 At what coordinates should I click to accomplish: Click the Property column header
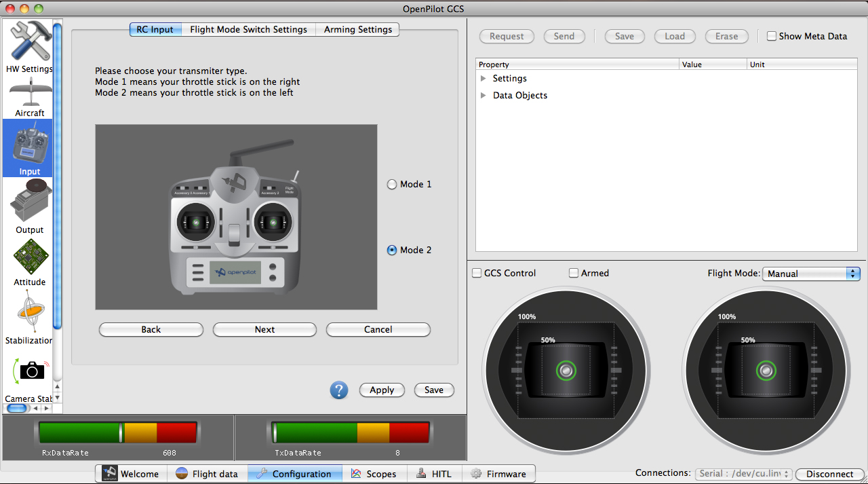click(578, 64)
